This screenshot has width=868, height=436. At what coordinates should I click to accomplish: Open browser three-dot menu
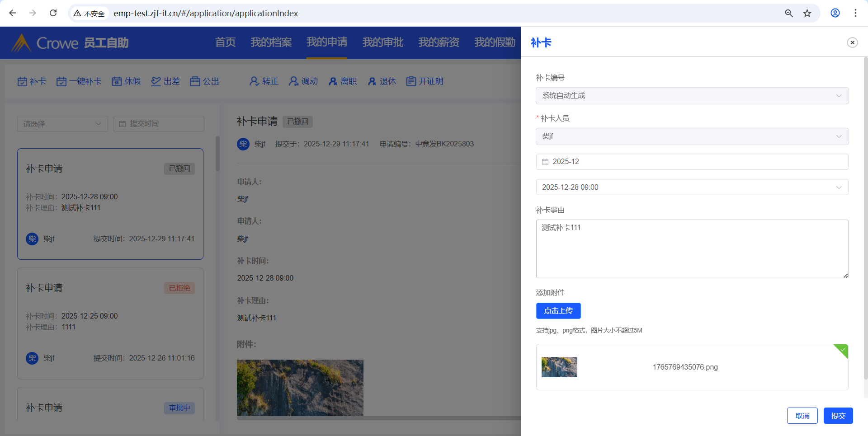tap(855, 13)
